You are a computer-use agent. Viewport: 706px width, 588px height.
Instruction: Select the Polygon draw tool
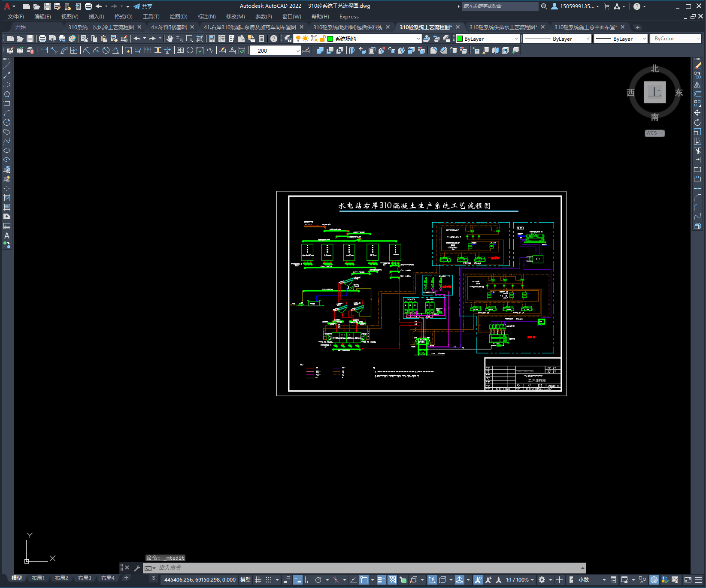point(7,94)
